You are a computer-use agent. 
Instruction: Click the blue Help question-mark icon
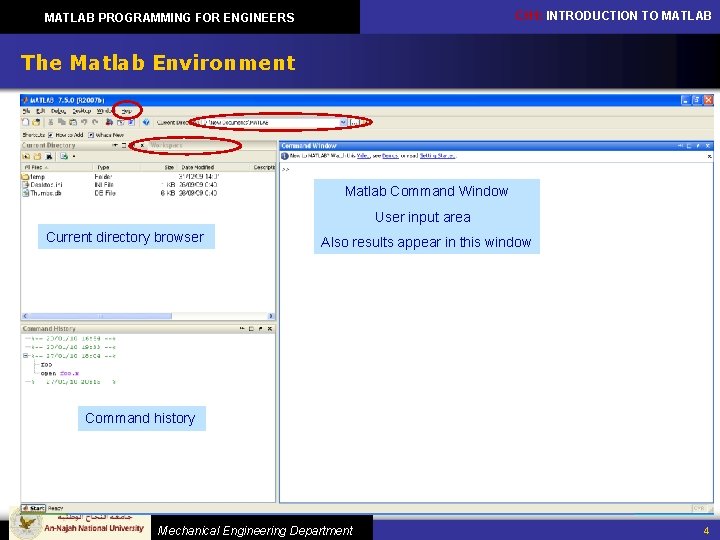point(146,123)
